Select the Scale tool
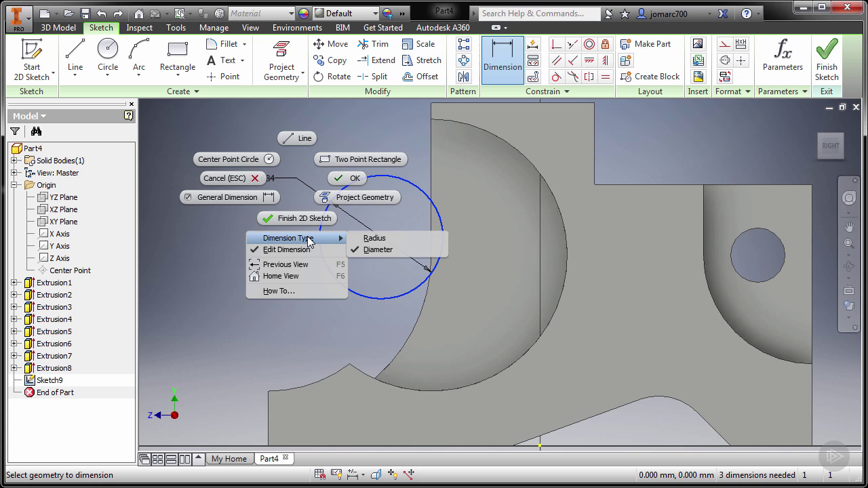868x488 pixels. (x=418, y=44)
